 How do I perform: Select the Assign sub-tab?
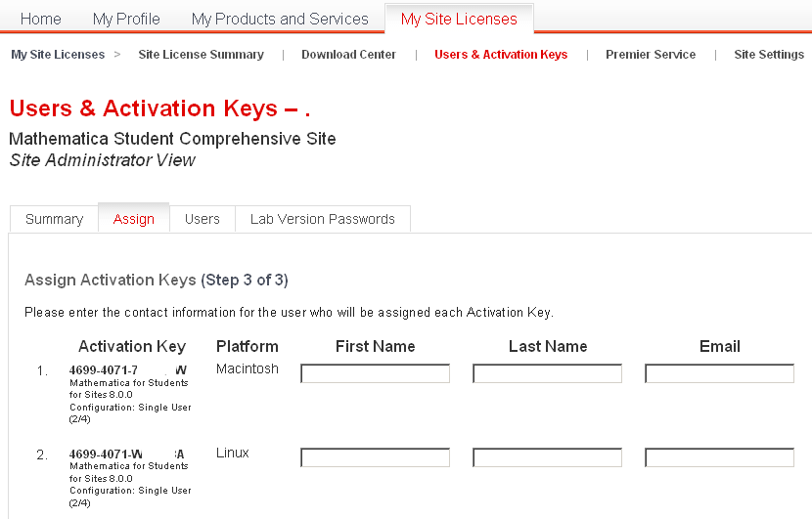pyautogui.click(x=134, y=219)
